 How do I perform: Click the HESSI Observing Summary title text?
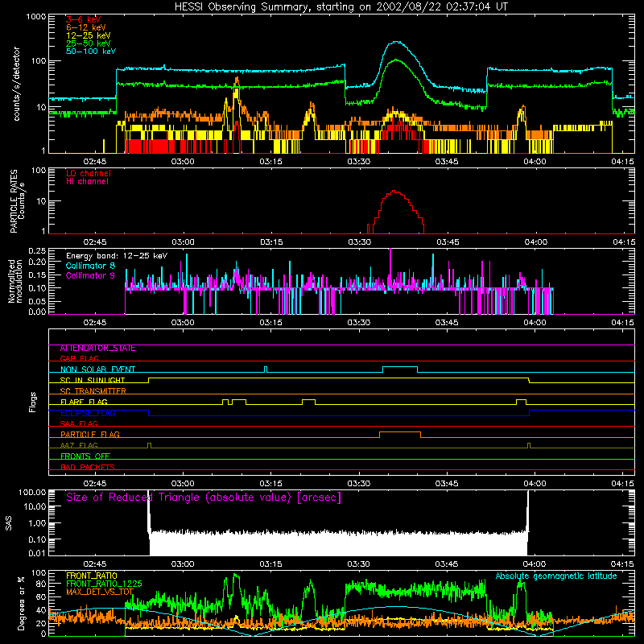pyautogui.click(x=341, y=6)
